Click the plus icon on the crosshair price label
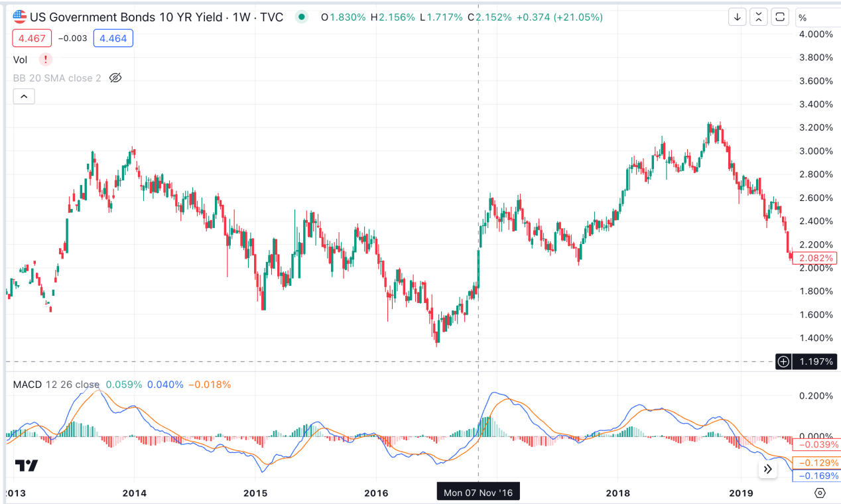 point(783,361)
